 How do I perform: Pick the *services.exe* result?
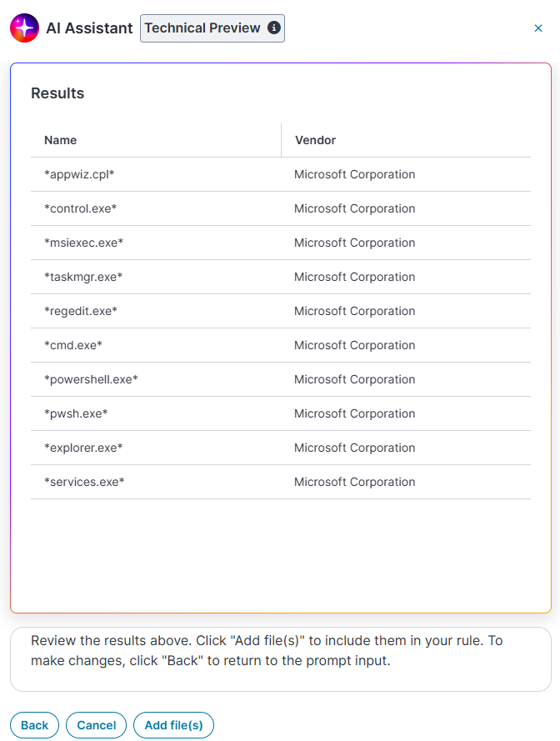(281, 482)
